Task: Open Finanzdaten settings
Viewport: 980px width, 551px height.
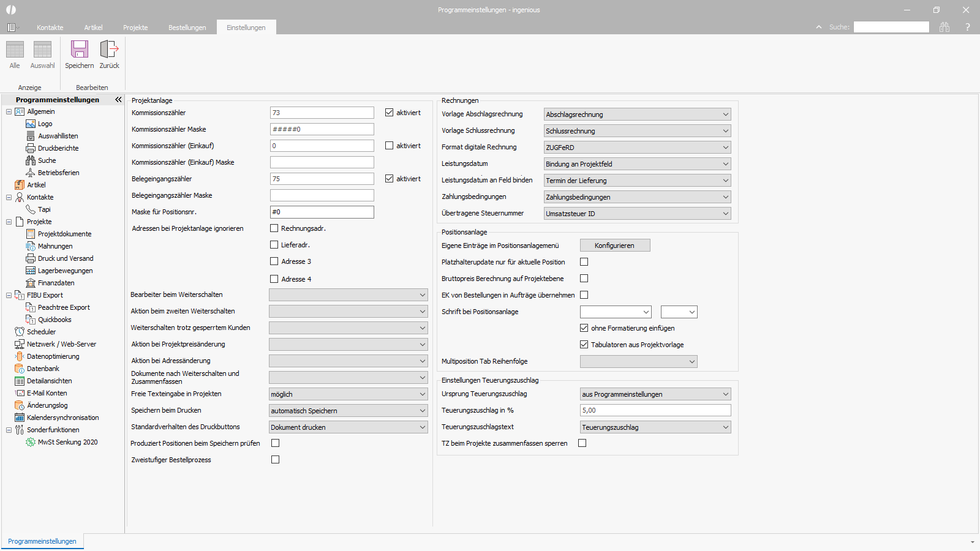Action: point(56,283)
